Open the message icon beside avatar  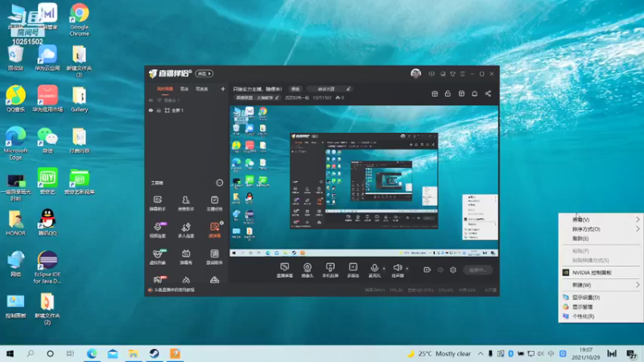pyautogui.click(x=431, y=74)
